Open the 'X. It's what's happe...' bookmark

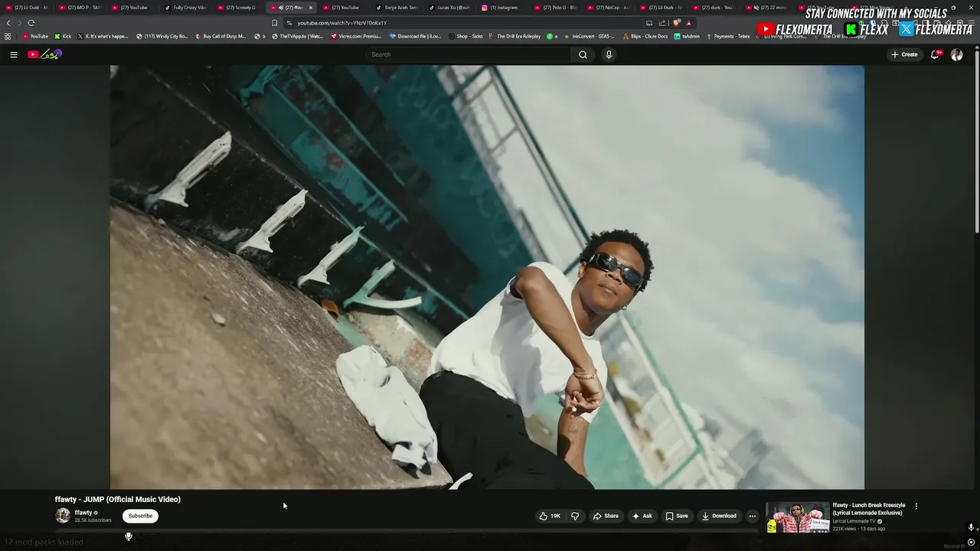[103, 36]
